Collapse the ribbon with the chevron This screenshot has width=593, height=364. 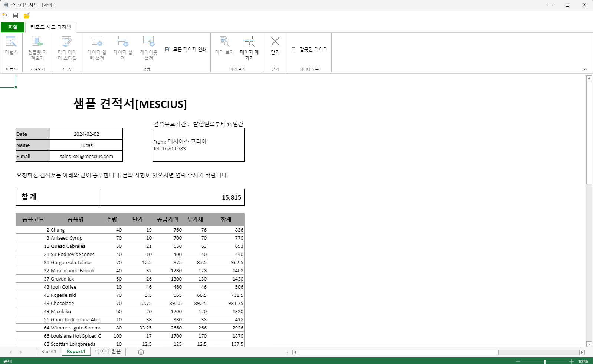click(x=585, y=69)
